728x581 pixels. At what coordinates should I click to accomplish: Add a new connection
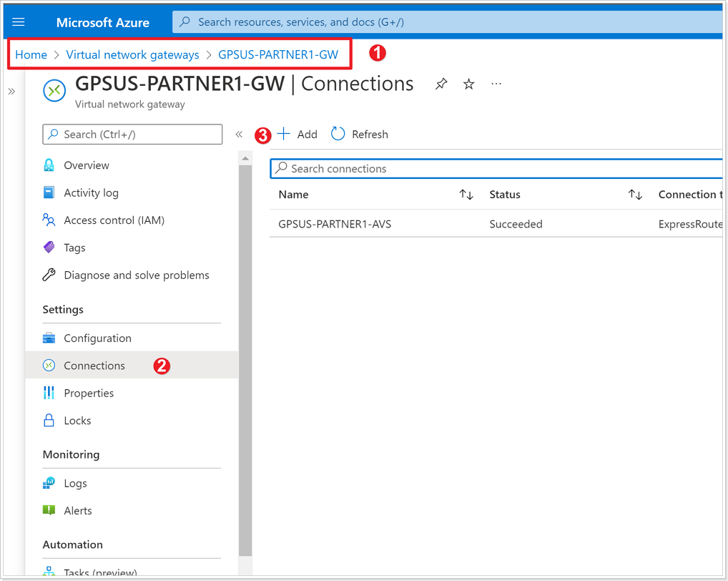(297, 135)
